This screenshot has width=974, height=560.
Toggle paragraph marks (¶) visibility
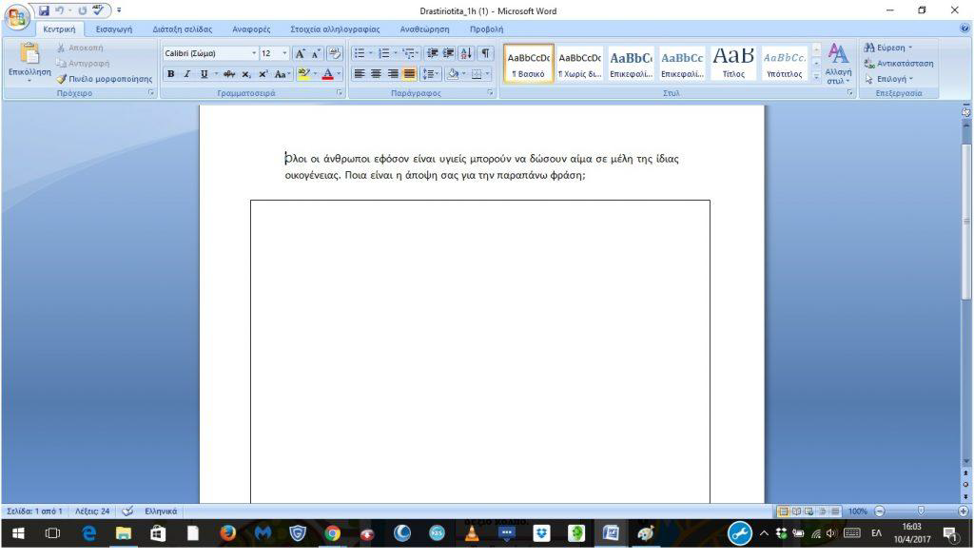pyautogui.click(x=486, y=54)
